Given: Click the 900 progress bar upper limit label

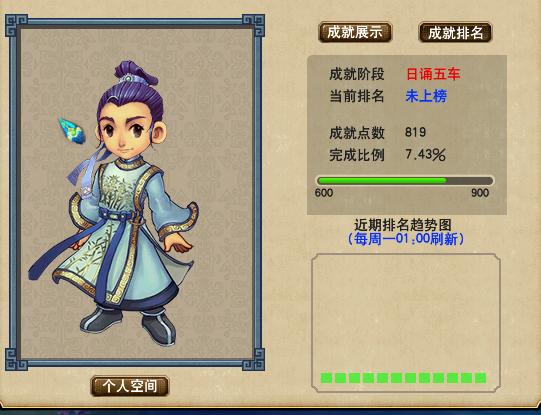Looking at the screenshot, I should point(480,193).
